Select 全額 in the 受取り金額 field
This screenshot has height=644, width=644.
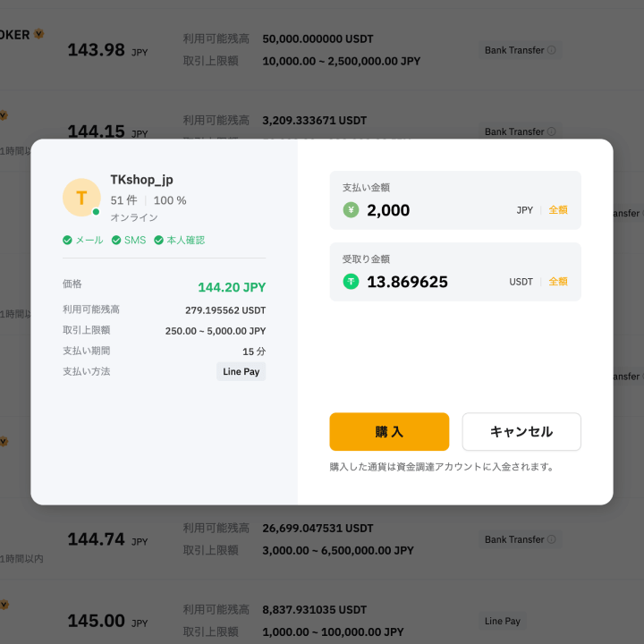558,282
